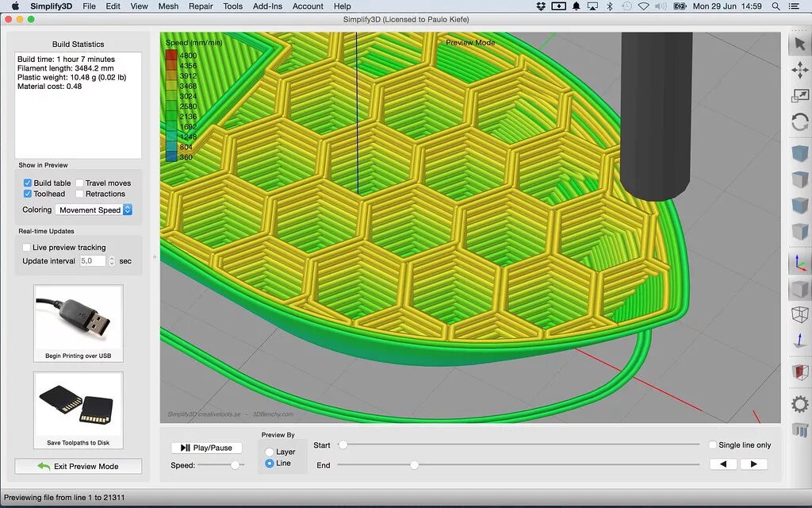Open the machine control panel icon
Screen dimensions: 812x508
(x=799, y=429)
